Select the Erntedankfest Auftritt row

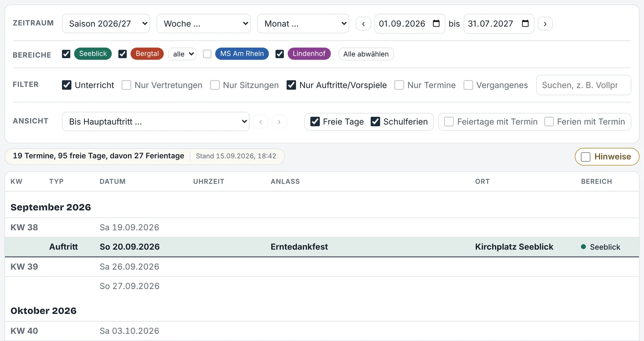click(x=322, y=247)
